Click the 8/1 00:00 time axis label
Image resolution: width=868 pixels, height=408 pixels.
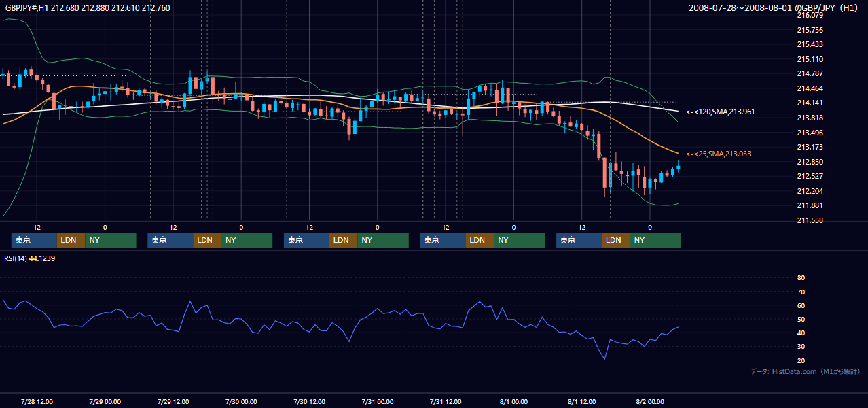513,401
